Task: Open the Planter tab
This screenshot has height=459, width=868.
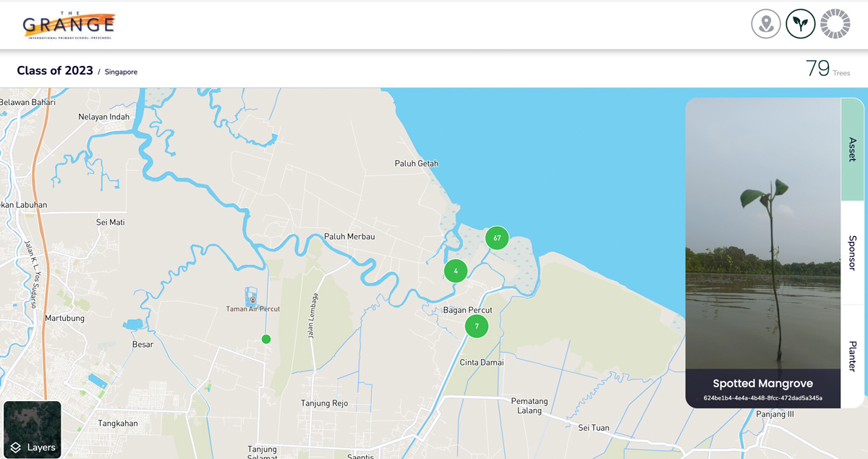Action: point(852,356)
